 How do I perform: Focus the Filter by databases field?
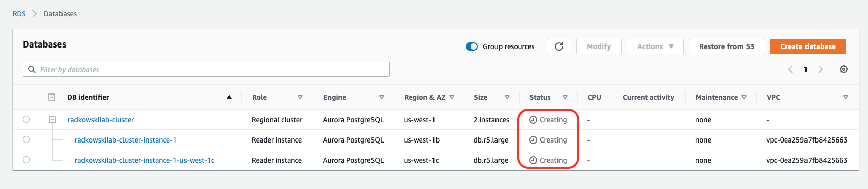tap(206, 69)
